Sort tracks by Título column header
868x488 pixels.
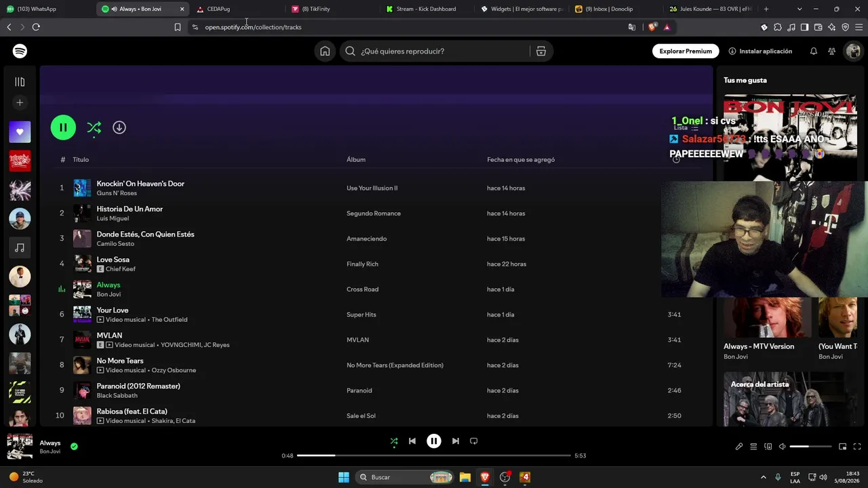pos(81,159)
